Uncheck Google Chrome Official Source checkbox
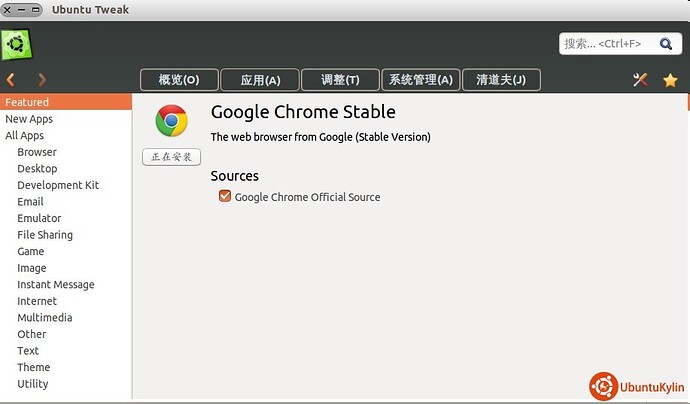This screenshot has height=404, width=690. coord(225,197)
